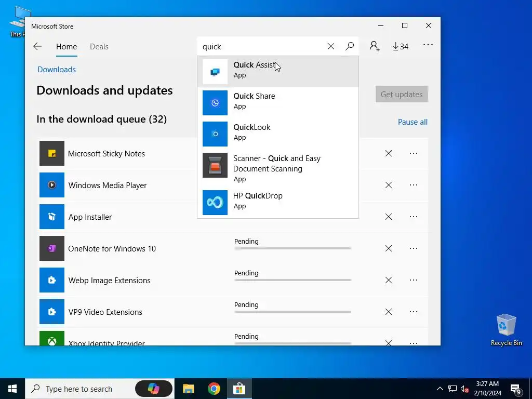Click App Installer app icon
The height and width of the screenshot is (399, 532).
(52, 217)
